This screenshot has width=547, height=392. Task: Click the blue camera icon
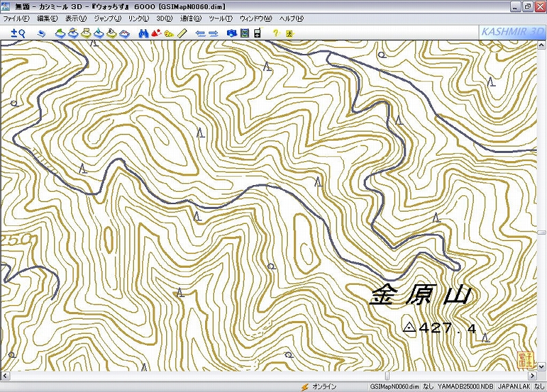click(232, 33)
